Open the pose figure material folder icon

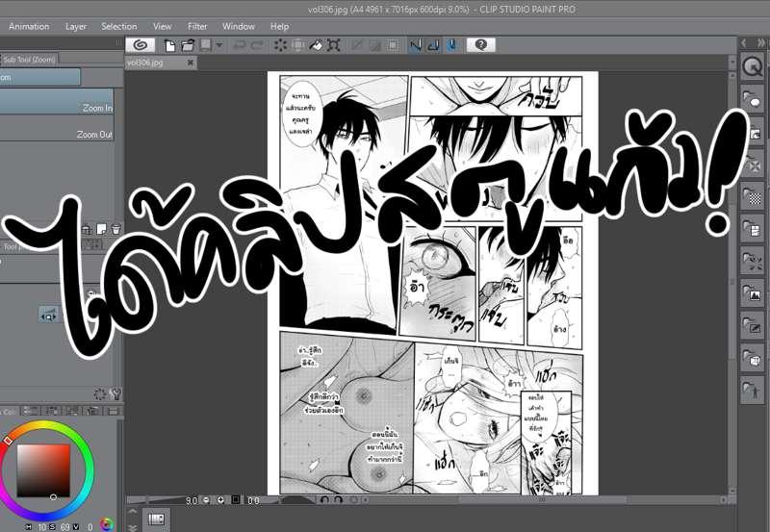pos(752,391)
